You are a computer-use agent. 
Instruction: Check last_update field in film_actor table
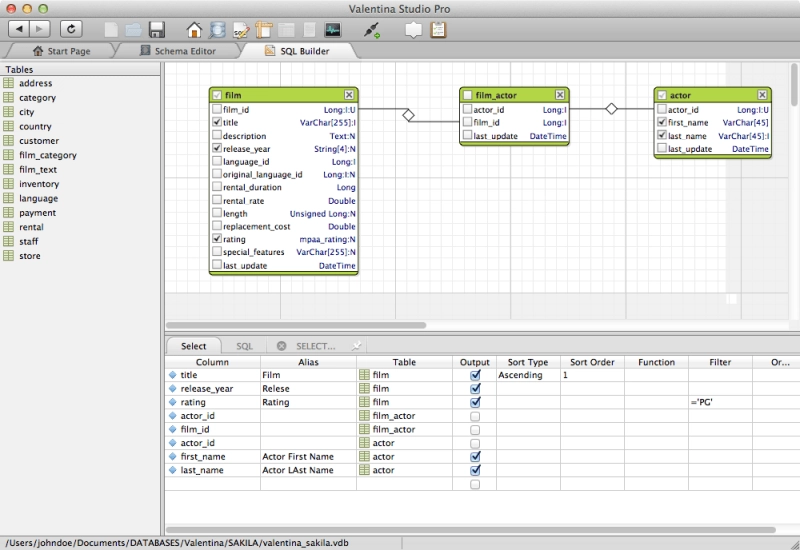(x=467, y=135)
